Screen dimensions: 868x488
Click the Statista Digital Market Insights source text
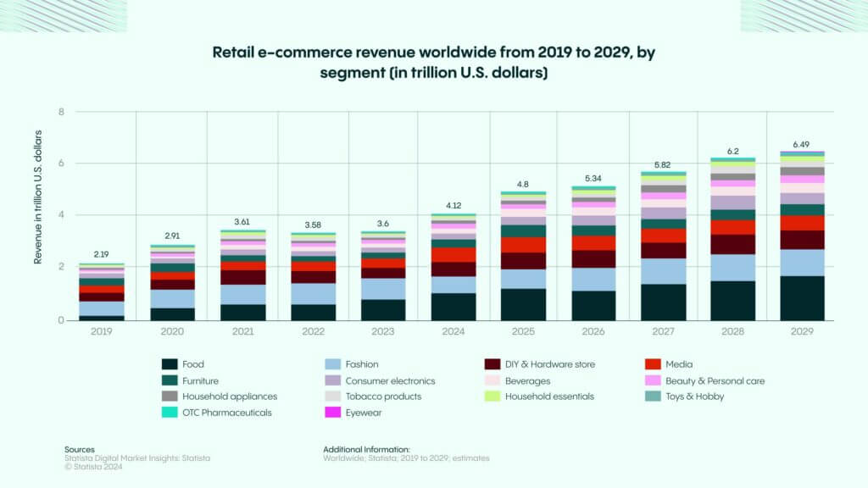(x=137, y=457)
